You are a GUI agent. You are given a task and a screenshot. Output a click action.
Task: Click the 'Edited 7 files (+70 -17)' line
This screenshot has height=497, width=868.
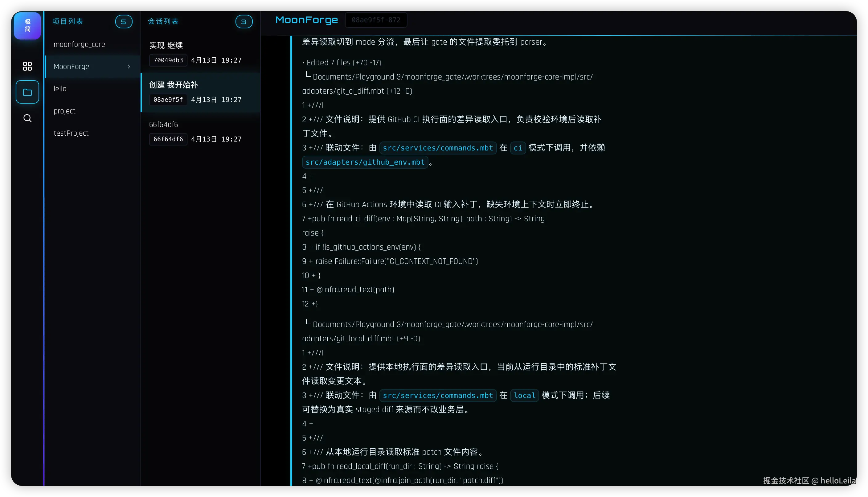[342, 63]
